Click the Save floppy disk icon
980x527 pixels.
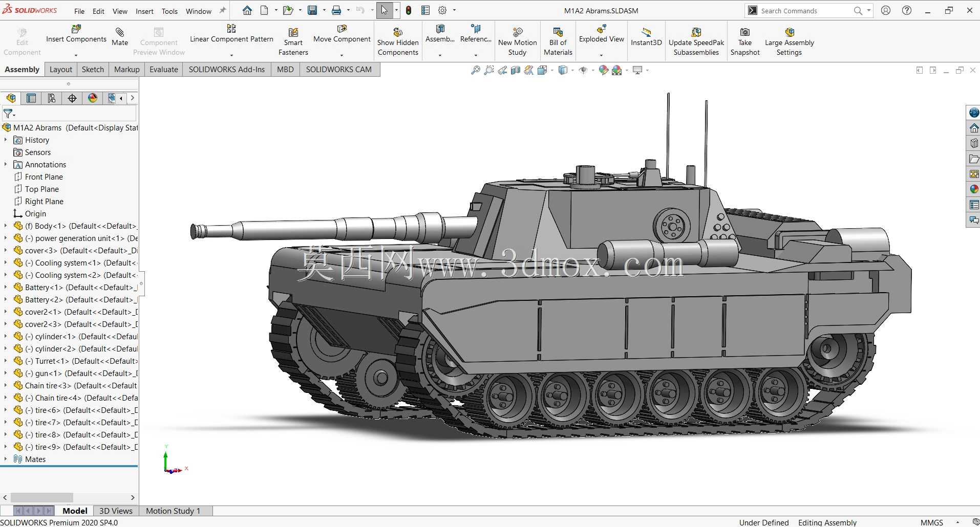tap(312, 10)
